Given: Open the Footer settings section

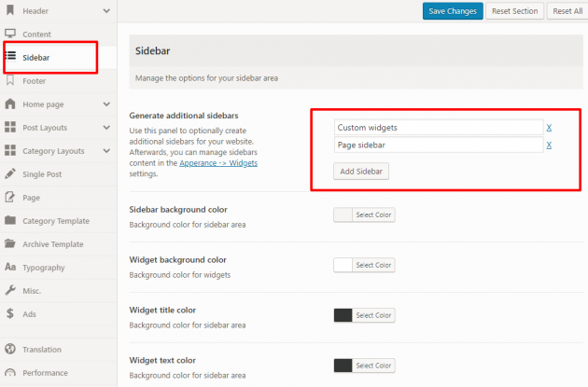Looking at the screenshot, I should point(59,80).
